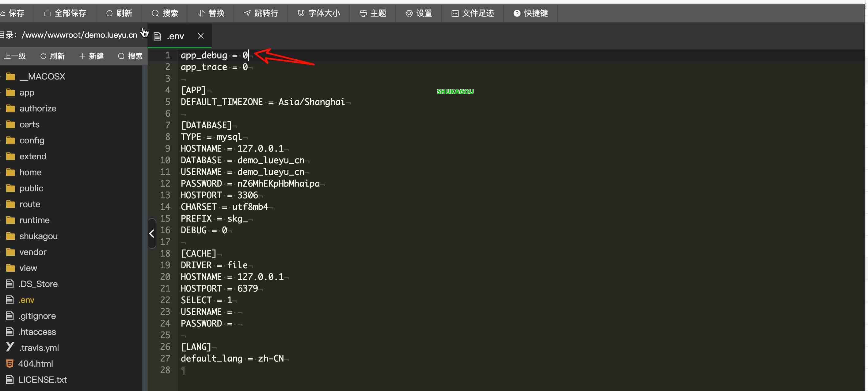Screen dimensions: 868x391
Task: Expand the app folder
Action: 27,92
